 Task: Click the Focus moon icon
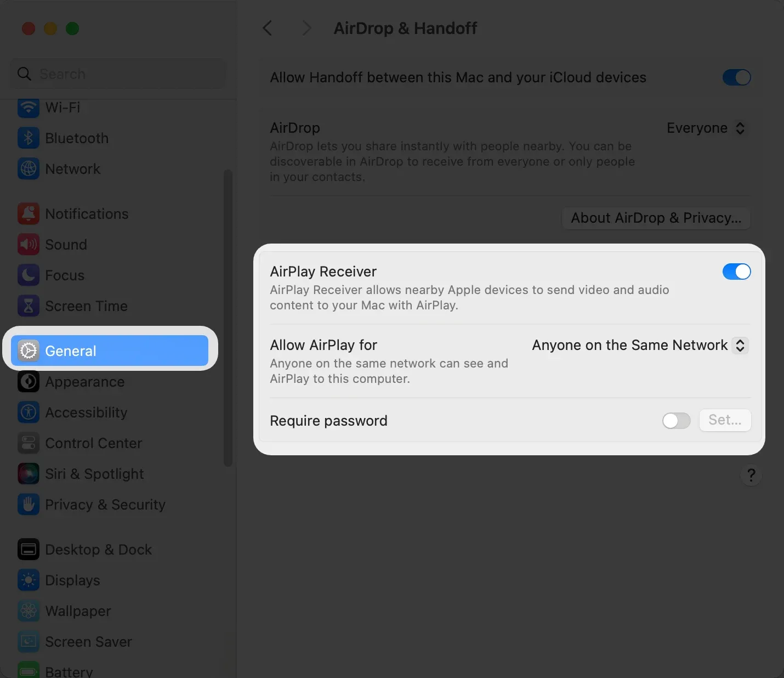(x=29, y=275)
